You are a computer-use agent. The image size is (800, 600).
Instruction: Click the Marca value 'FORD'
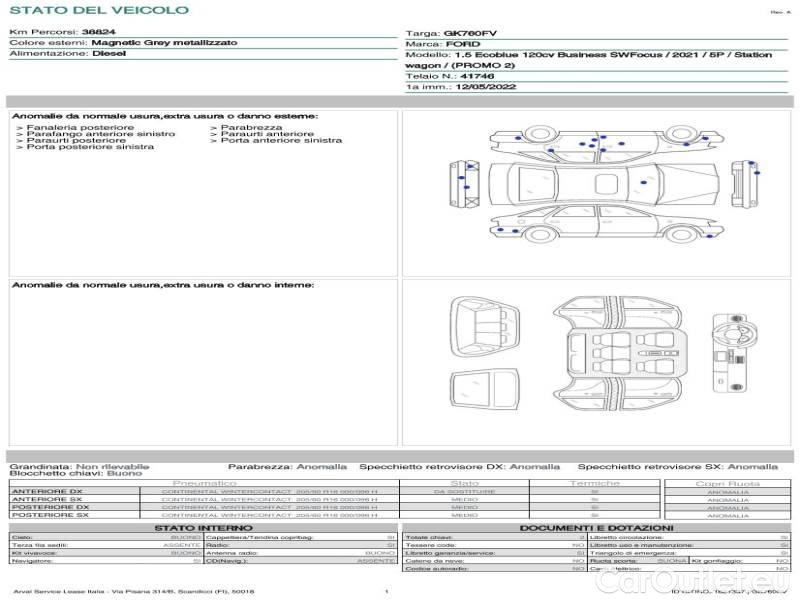tap(463, 44)
